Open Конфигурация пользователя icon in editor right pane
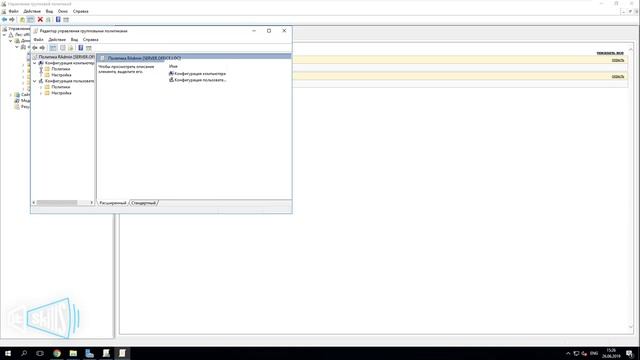The height and width of the screenshot is (360, 640). coord(171,80)
